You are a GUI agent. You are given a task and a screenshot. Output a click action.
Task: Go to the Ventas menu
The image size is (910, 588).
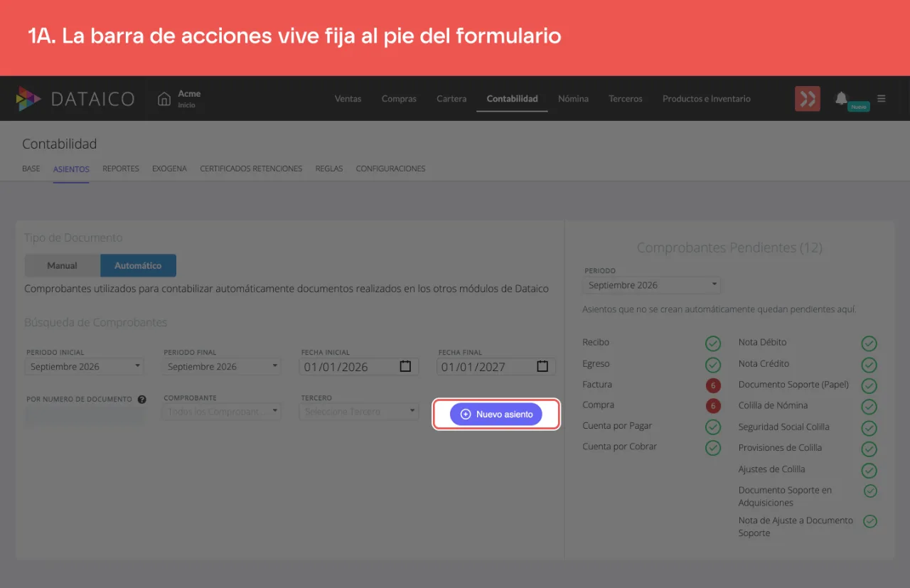[348, 99]
